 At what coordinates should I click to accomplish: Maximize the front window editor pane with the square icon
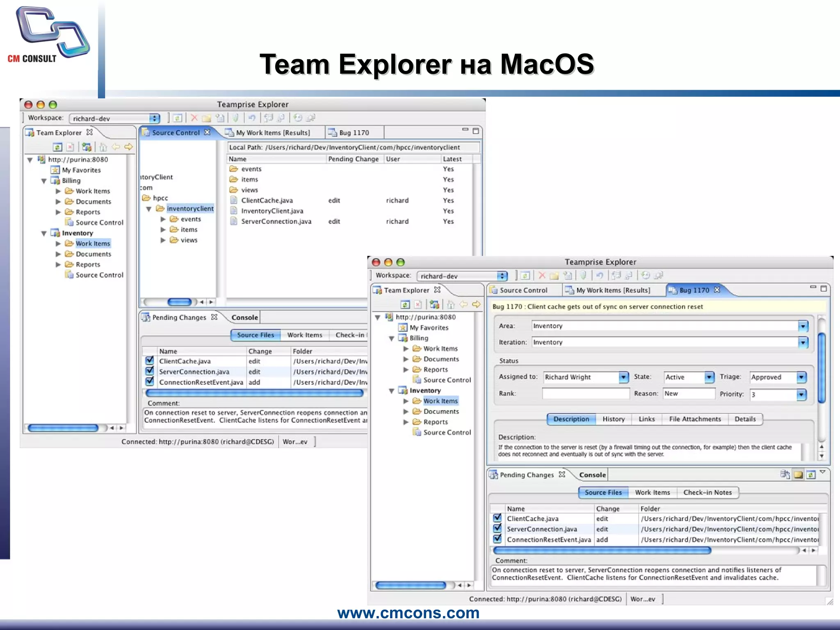(x=824, y=289)
